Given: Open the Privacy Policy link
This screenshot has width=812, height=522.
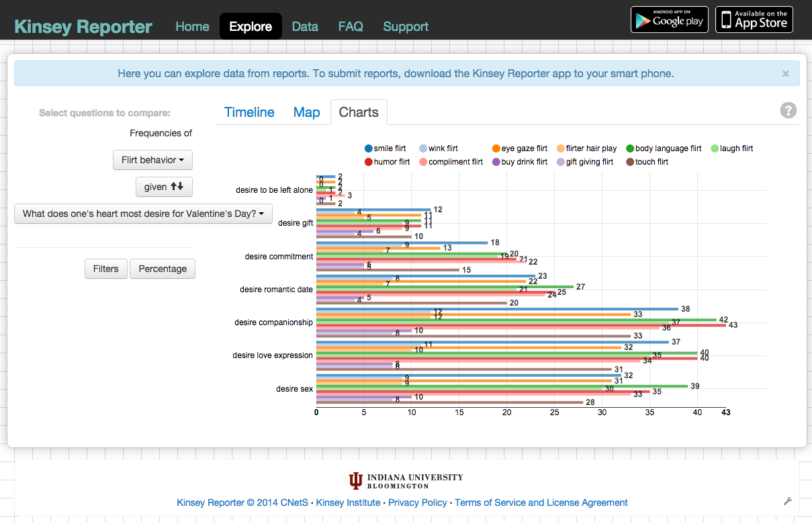Looking at the screenshot, I should tap(417, 503).
